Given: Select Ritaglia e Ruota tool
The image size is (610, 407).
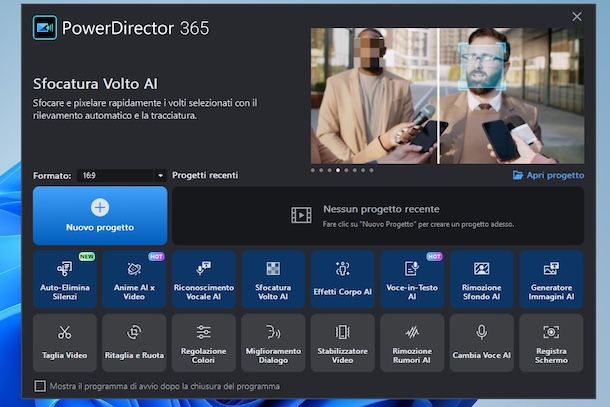Looking at the screenshot, I should pyautogui.click(x=134, y=343).
